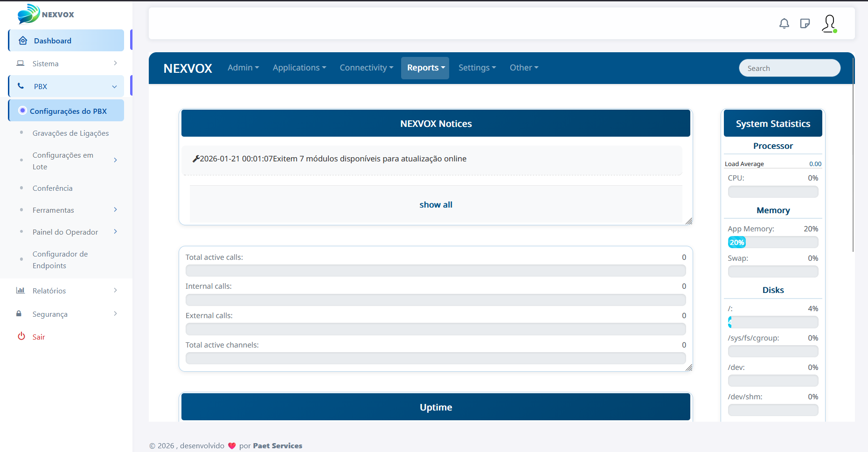Click the NEXVOX logo in sidebar
The width and height of the screenshot is (868, 452).
tap(46, 14)
